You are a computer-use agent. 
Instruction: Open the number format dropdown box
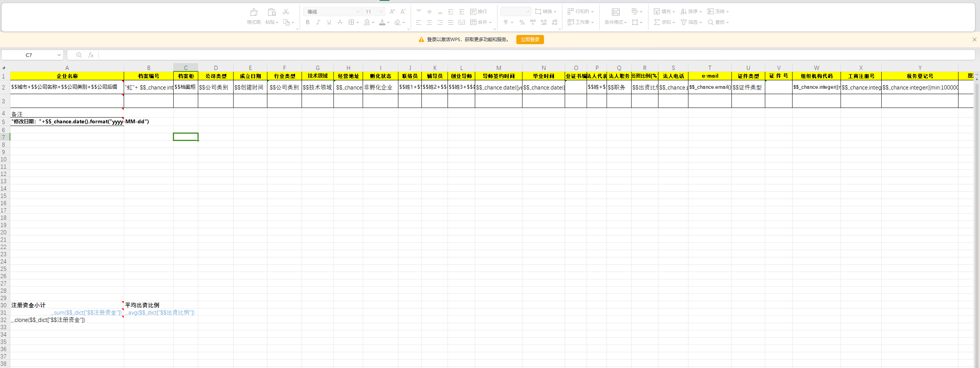[x=516, y=12]
